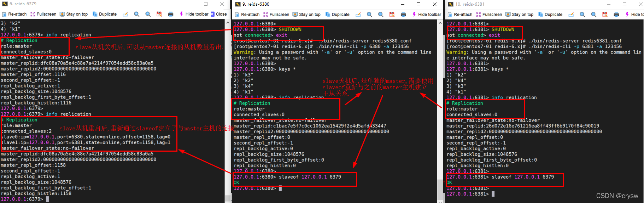The image size is (644, 203).
Task: Hide toolbar in reids-6379 window
Action: pyautogui.click(x=194, y=14)
